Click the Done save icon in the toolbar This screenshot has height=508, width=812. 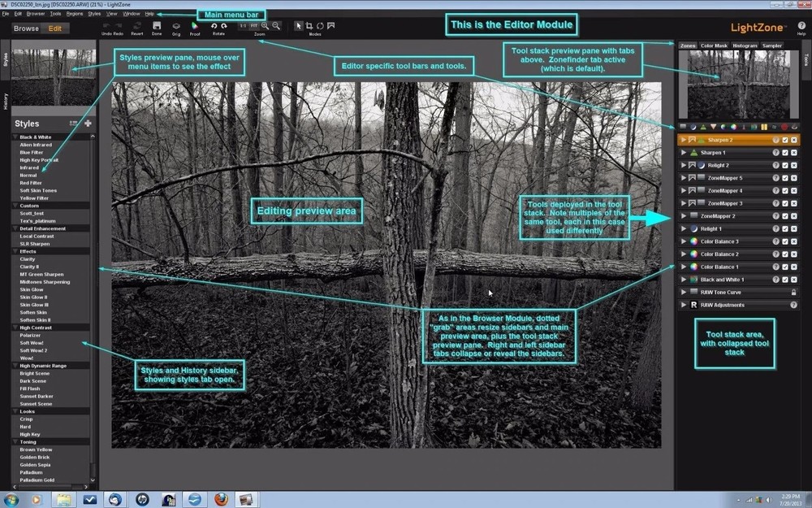[156, 25]
